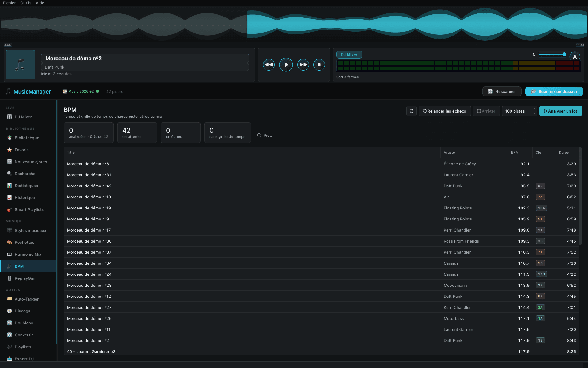Click the Analyser un lot button
The image size is (588, 368).
click(x=560, y=111)
